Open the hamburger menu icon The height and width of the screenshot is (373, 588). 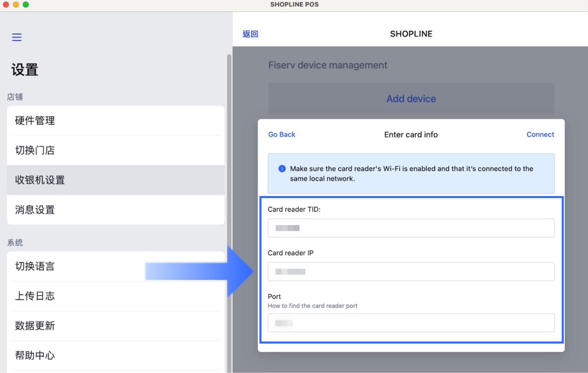17,37
